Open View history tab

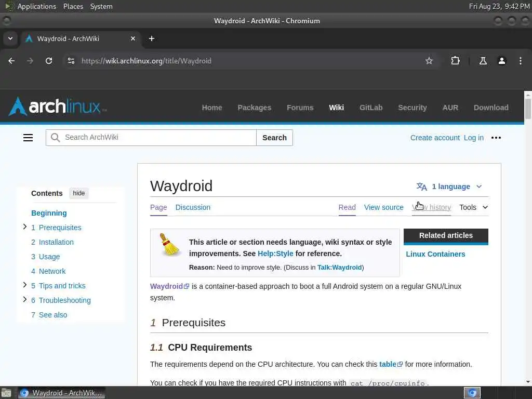[x=431, y=207]
